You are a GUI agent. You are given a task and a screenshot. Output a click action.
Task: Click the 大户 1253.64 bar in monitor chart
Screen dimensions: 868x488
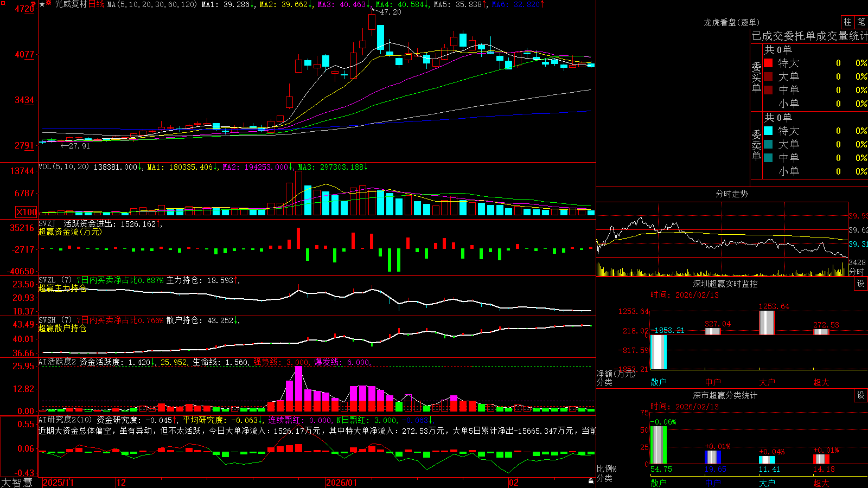pyautogui.click(x=767, y=323)
